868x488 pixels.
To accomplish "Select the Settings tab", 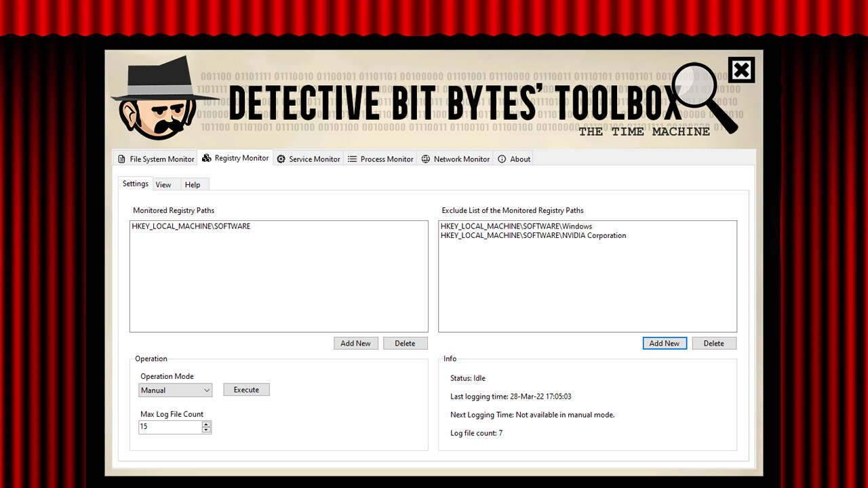I will point(135,183).
